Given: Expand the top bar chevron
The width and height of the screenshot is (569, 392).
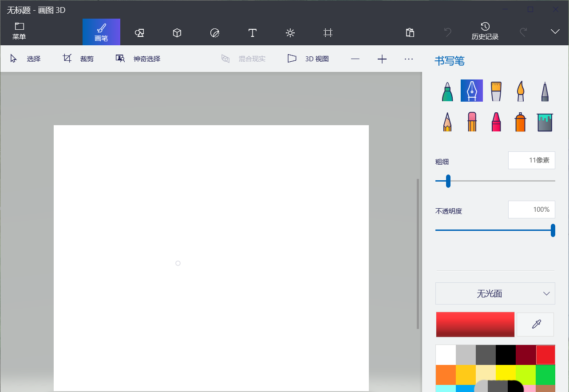Looking at the screenshot, I should [x=555, y=32].
